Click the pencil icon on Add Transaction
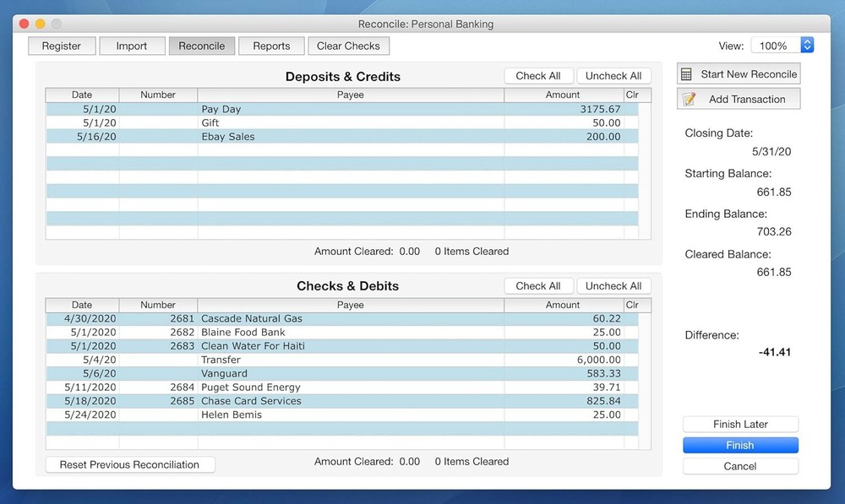845x504 pixels. 690,98
